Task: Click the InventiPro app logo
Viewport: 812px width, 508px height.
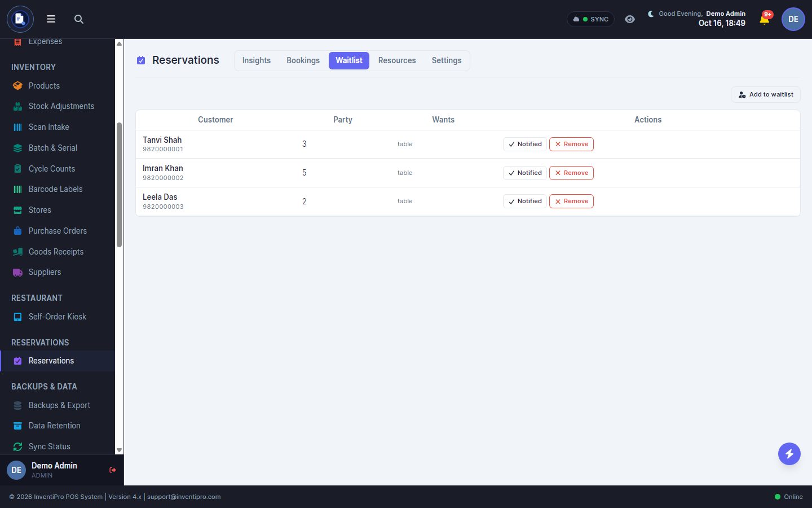Action: tap(20, 19)
